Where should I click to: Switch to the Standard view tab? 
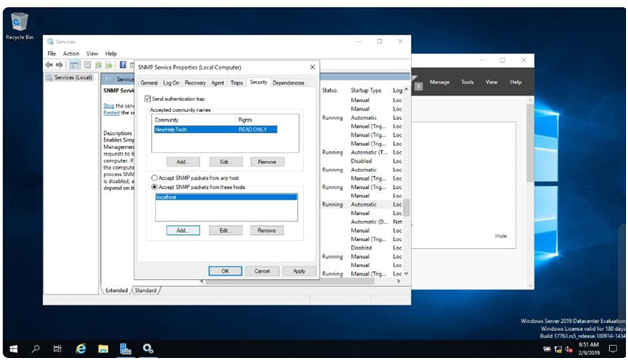click(x=146, y=290)
